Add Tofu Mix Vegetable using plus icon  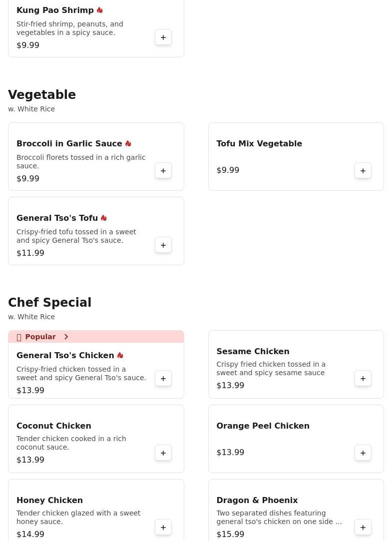363,171
